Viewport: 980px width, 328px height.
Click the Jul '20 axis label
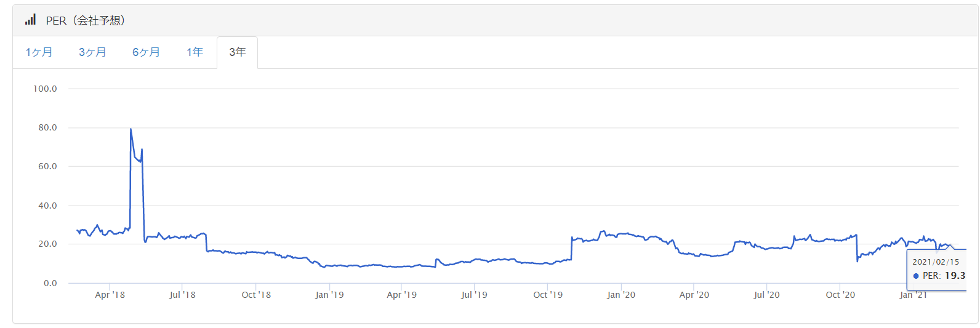[x=766, y=295]
